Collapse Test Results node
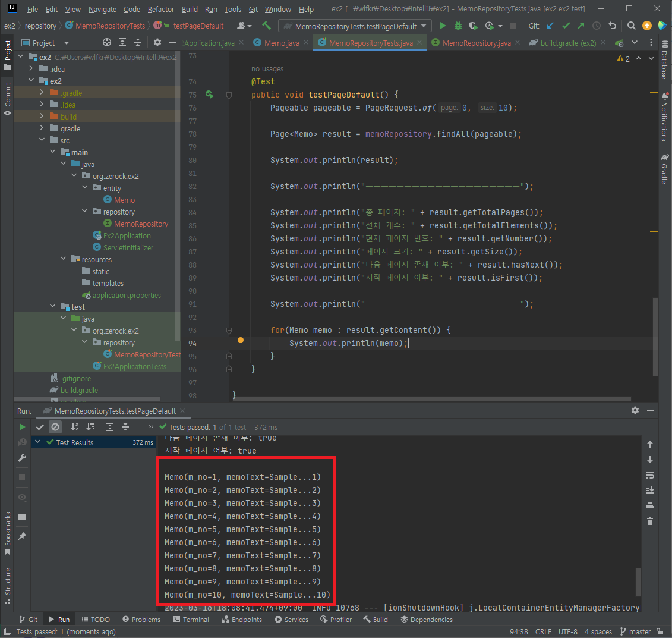672x638 pixels. (37, 442)
